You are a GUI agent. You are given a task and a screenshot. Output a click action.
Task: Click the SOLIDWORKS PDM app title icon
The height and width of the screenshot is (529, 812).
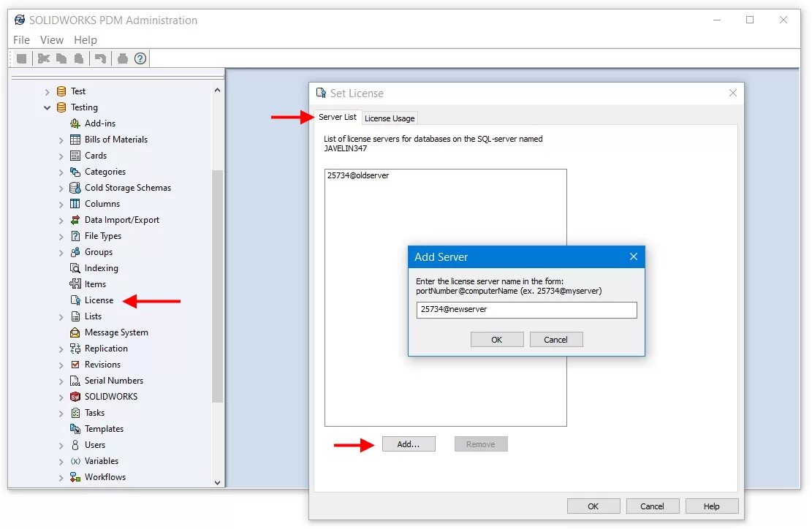pyautogui.click(x=20, y=20)
